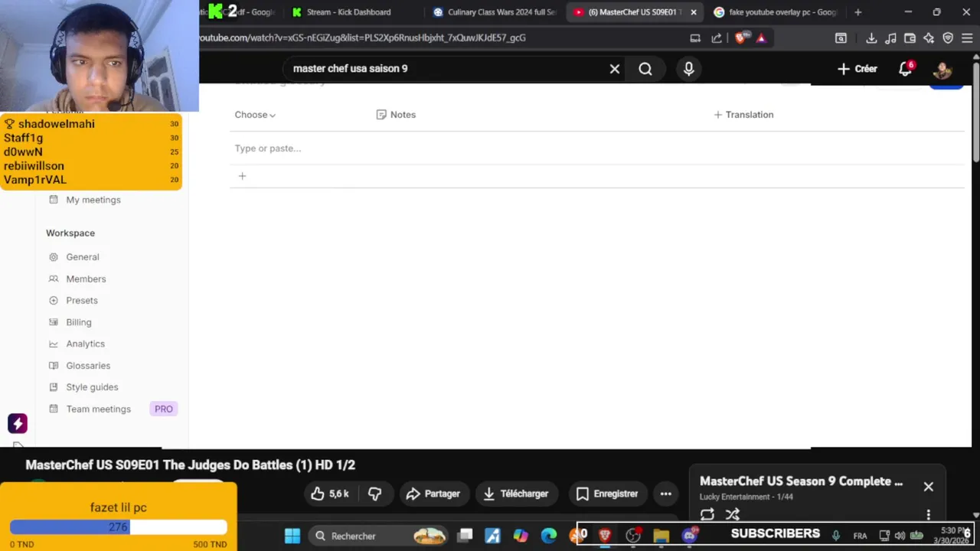Click the Enregistrer save button
This screenshot has height=551, width=980.
tap(607, 494)
